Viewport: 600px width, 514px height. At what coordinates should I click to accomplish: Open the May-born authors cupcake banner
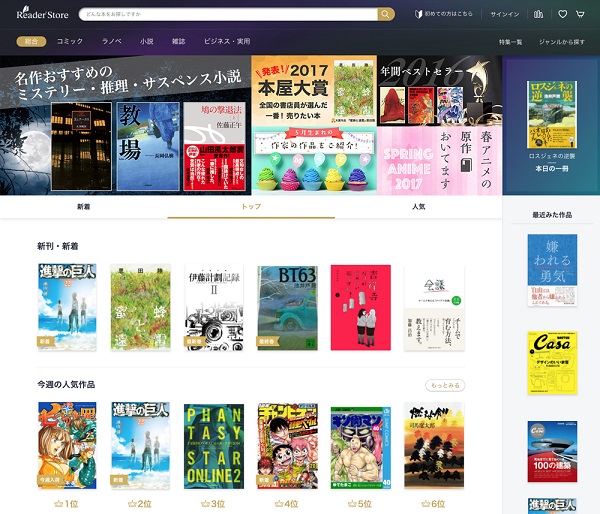pos(314,161)
